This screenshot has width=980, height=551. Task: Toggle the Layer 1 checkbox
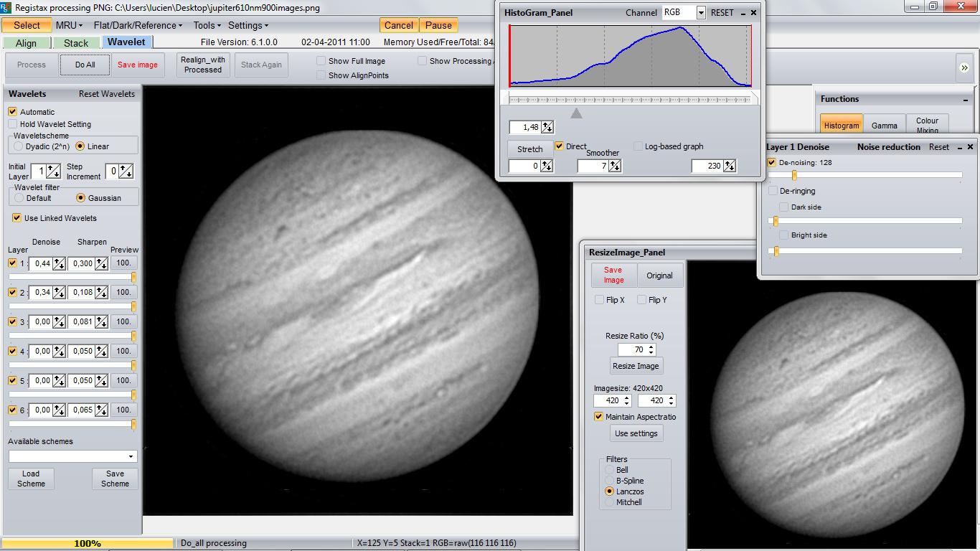[x=12, y=263]
